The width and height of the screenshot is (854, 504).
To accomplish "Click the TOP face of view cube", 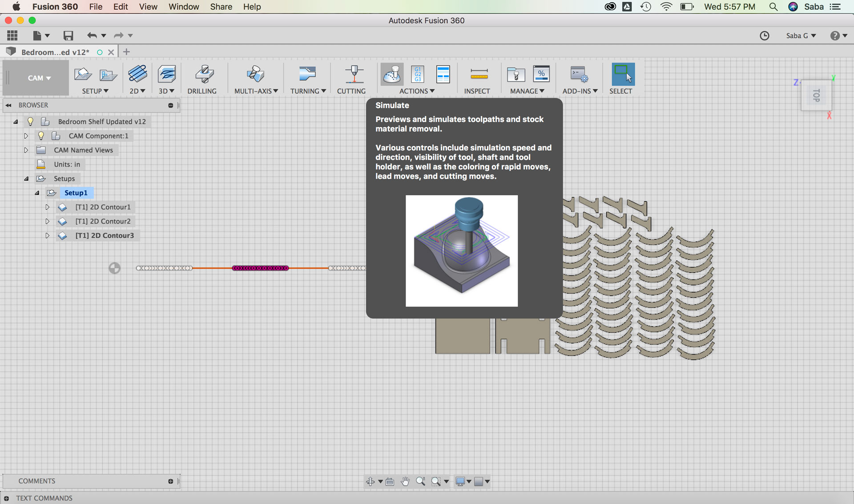I will point(816,95).
